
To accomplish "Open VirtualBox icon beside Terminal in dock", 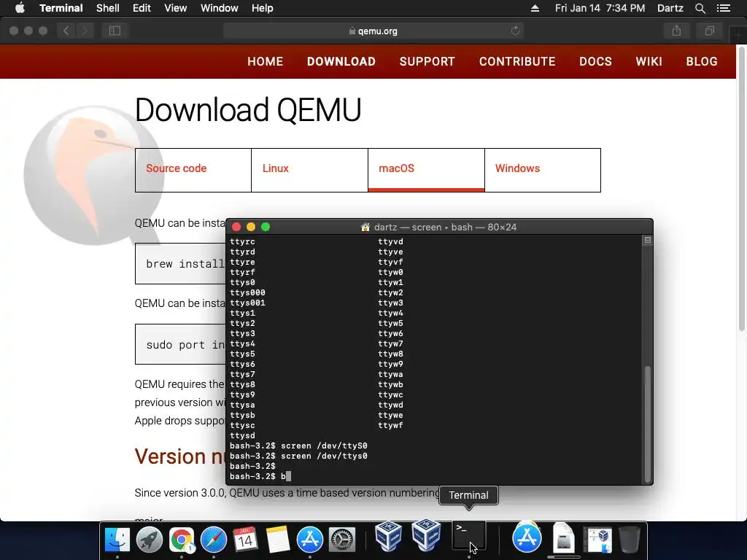I will [x=426, y=535].
